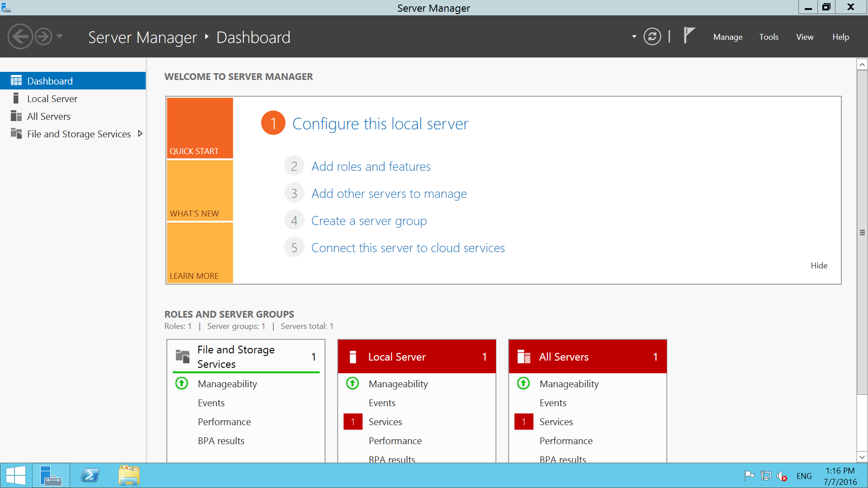This screenshot has width=868, height=488.
Task: Open the Windows Start button
Action: (x=16, y=475)
